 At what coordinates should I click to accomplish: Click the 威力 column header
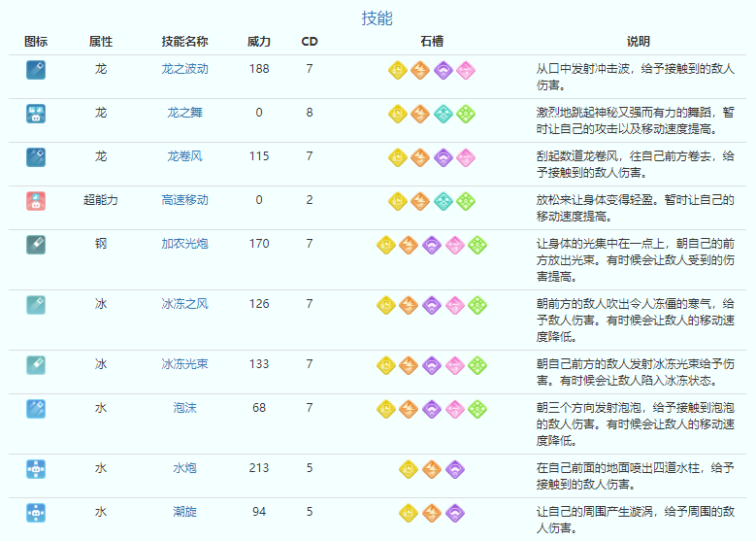point(259,42)
